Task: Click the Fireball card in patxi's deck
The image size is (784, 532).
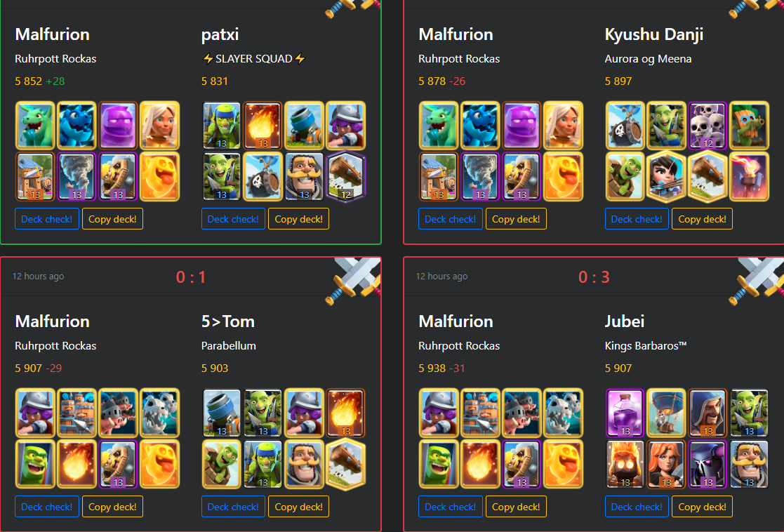Action: point(263,126)
